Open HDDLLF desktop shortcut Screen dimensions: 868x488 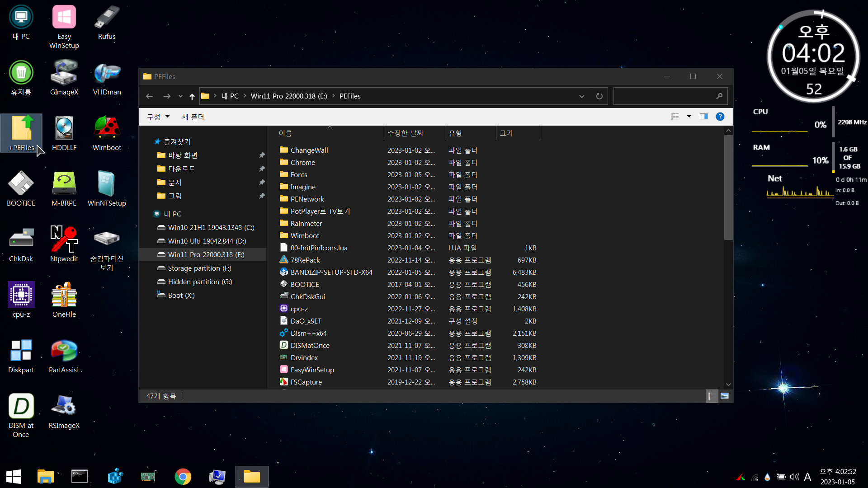click(64, 134)
